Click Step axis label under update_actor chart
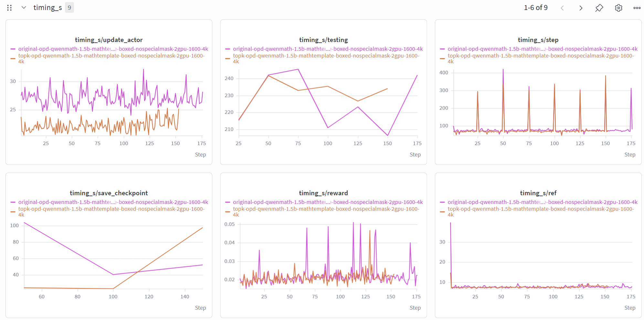Viewport: 644px width, 320px height. tap(200, 155)
